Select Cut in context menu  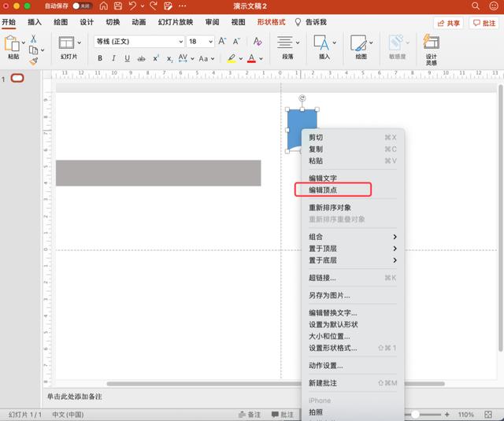(352, 138)
